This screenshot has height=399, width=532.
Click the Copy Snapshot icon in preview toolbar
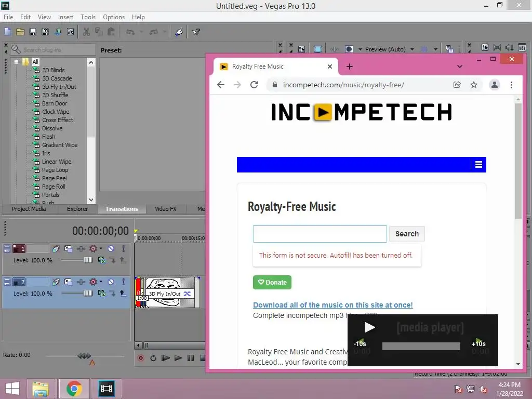point(449,49)
